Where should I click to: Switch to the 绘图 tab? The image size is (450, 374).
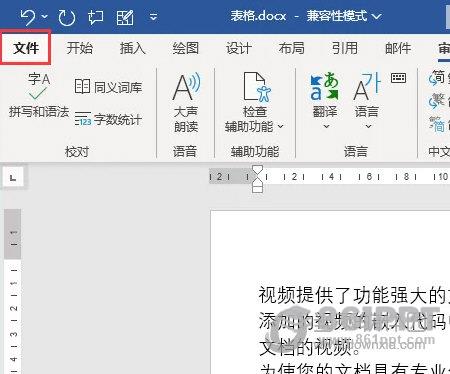click(x=186, y=48)
